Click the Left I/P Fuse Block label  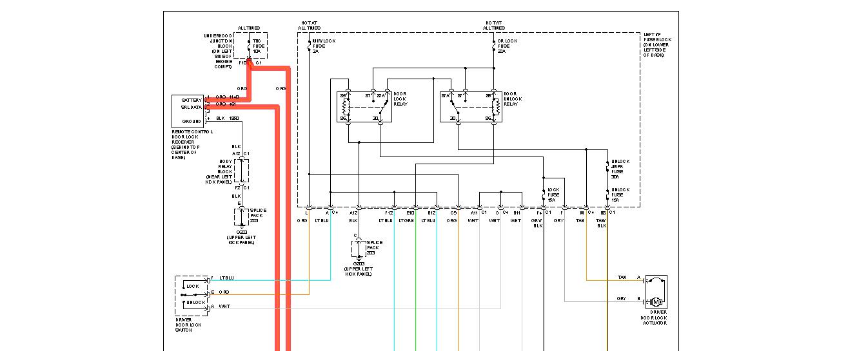coord(658,46)
